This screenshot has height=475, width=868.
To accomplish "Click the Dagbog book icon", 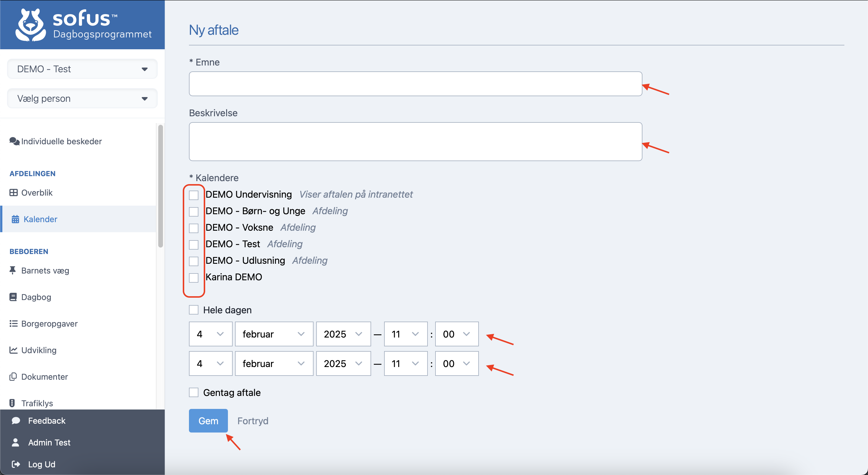I will 13,297.
